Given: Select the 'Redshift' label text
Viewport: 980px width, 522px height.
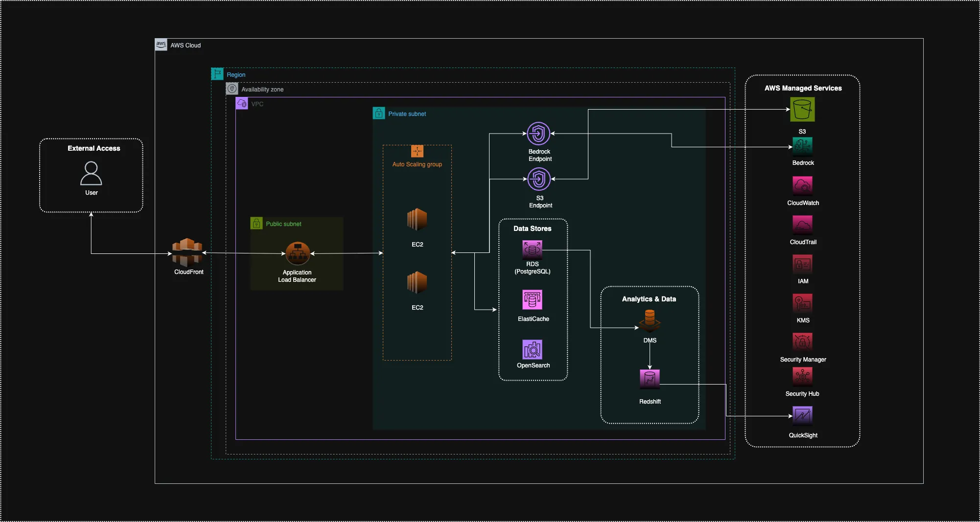Looking at the screenshot, I should pyautogui.click(x=650, y=402).
